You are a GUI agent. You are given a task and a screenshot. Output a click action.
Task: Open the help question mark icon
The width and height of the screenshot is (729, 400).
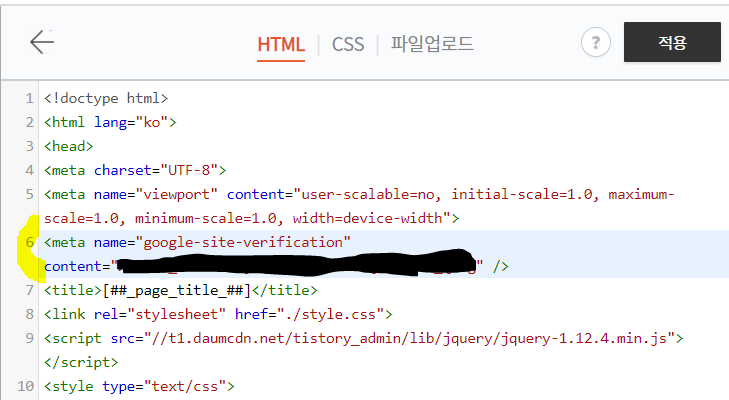(596, 42)
